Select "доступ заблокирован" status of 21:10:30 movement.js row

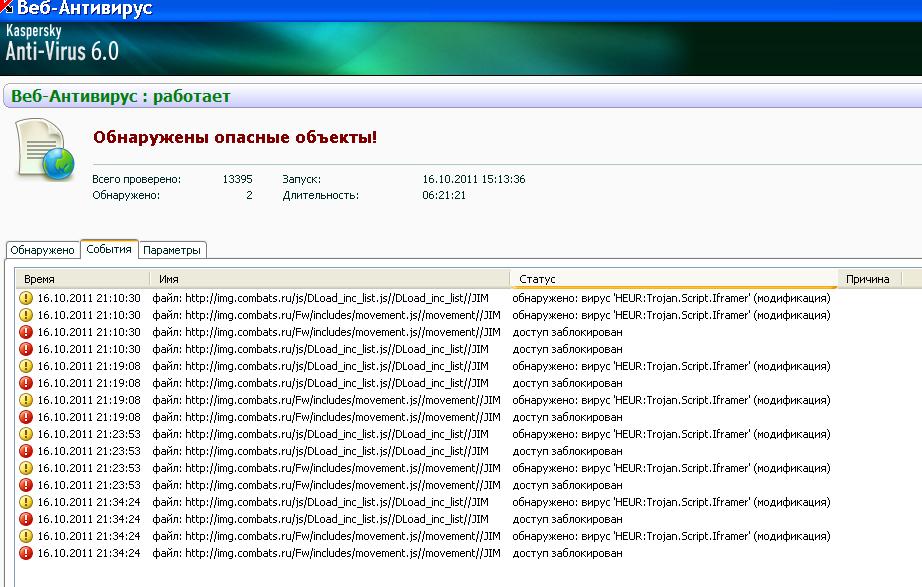tap(567, 332)
